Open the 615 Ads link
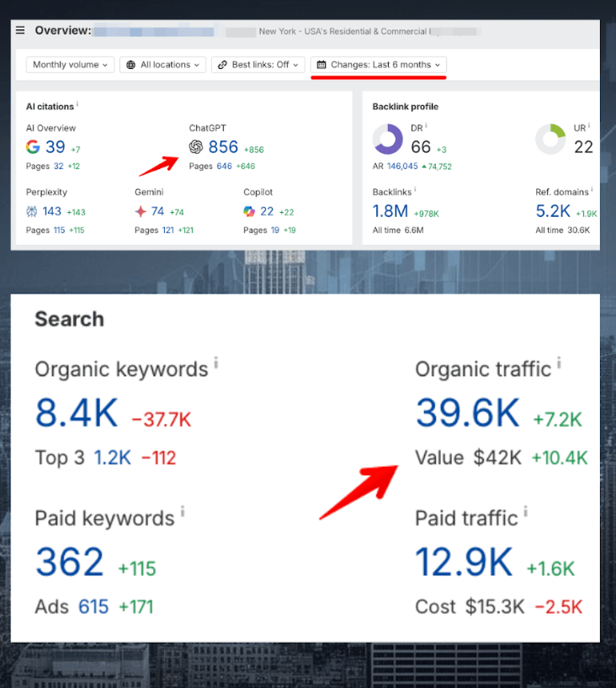The image size is (616, 688). (x=93, y=606)
